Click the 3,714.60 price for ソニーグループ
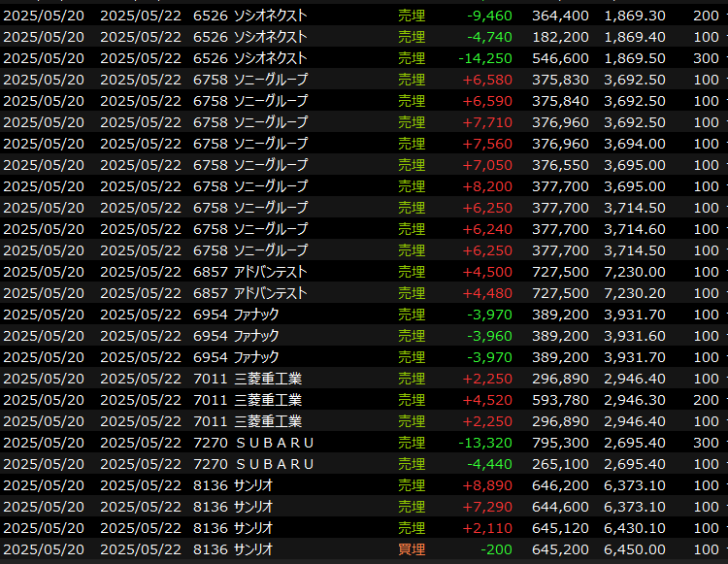 coord(634,229)
